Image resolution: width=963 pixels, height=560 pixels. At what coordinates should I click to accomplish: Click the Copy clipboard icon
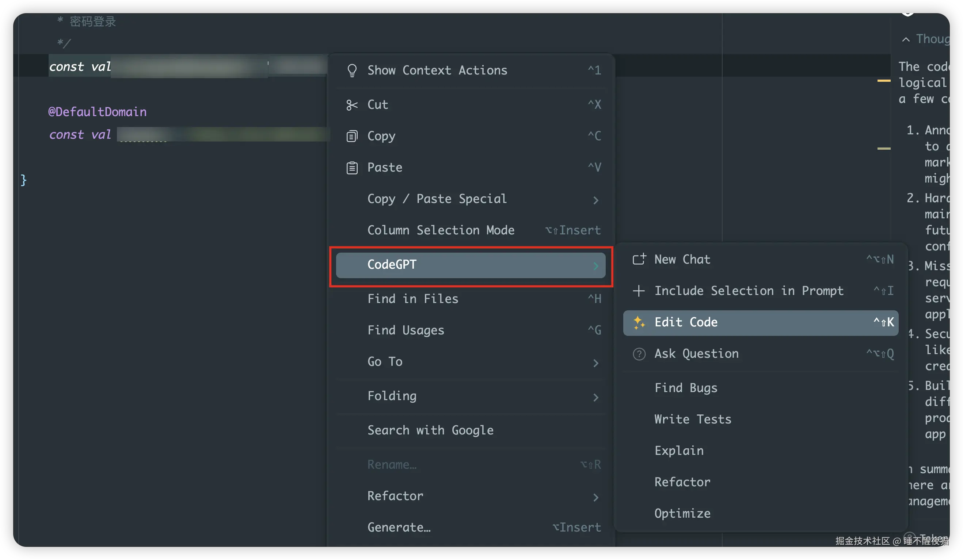tap(351, 136)
